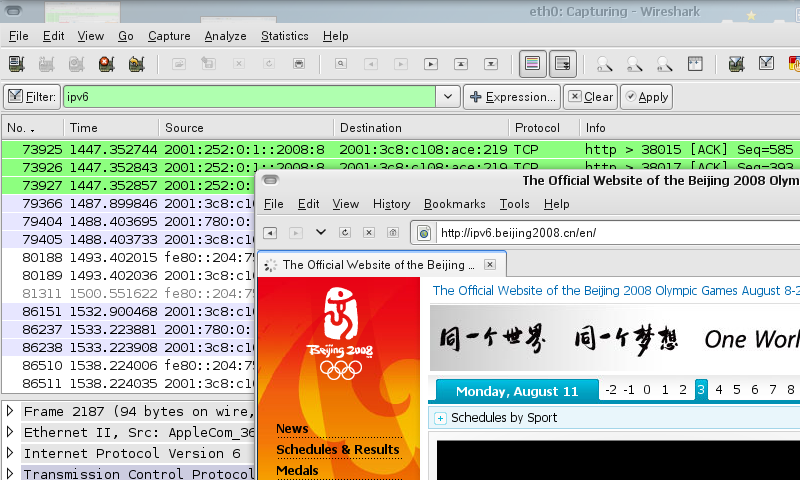Click the go to packet number icon
This screenshot has width=800, height=480.
(431, 64)
